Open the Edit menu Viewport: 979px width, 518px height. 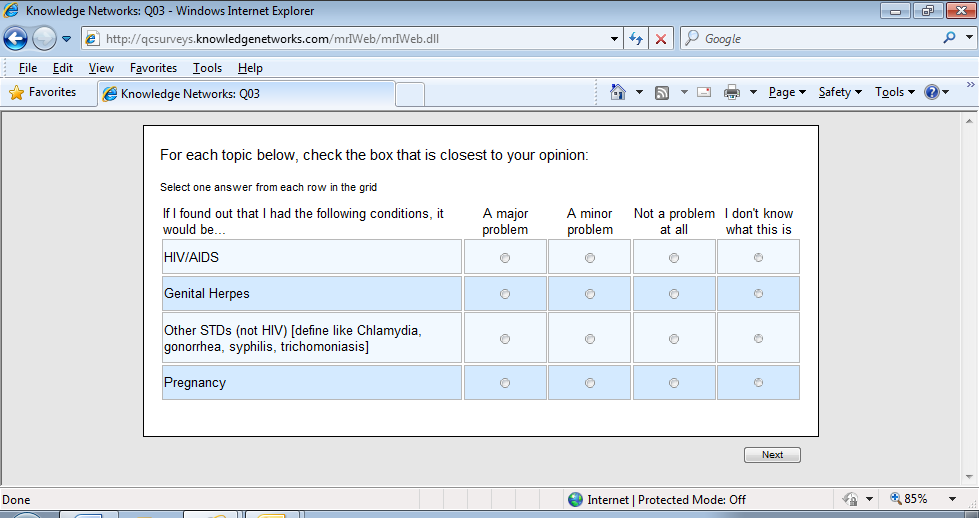pos(62,68)
